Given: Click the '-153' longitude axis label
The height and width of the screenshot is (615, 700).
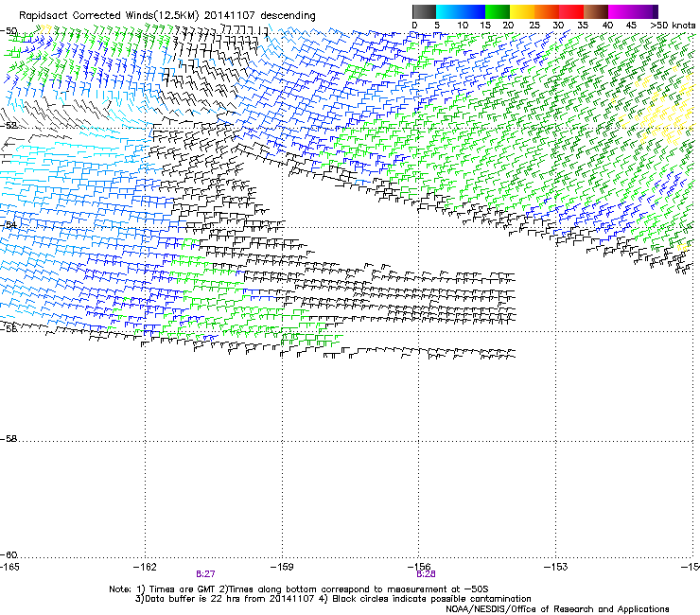Looking at the screenshot, I should pos(556,567).
